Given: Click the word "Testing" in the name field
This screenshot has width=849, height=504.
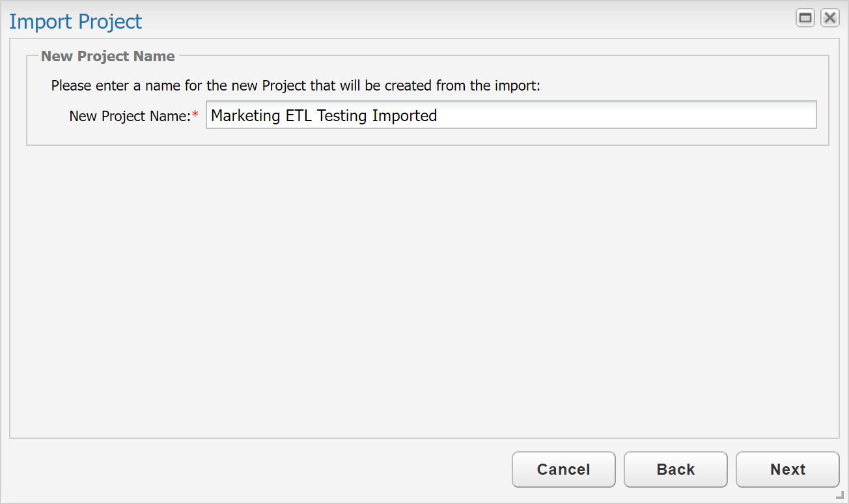Looking at the screenshot, I should pyautogui.click(x=342, y=116).
